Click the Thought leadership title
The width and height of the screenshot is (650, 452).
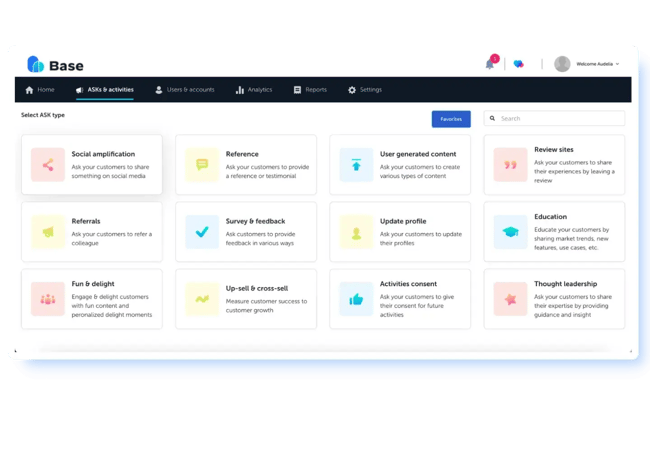[x=565, y=284]
